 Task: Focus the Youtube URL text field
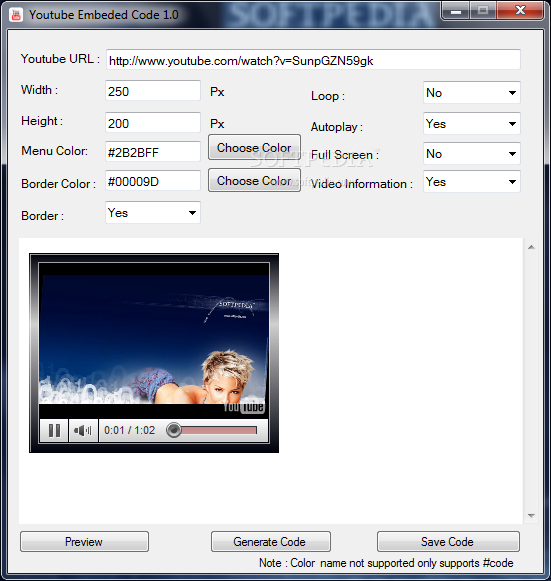pos(313,60)
